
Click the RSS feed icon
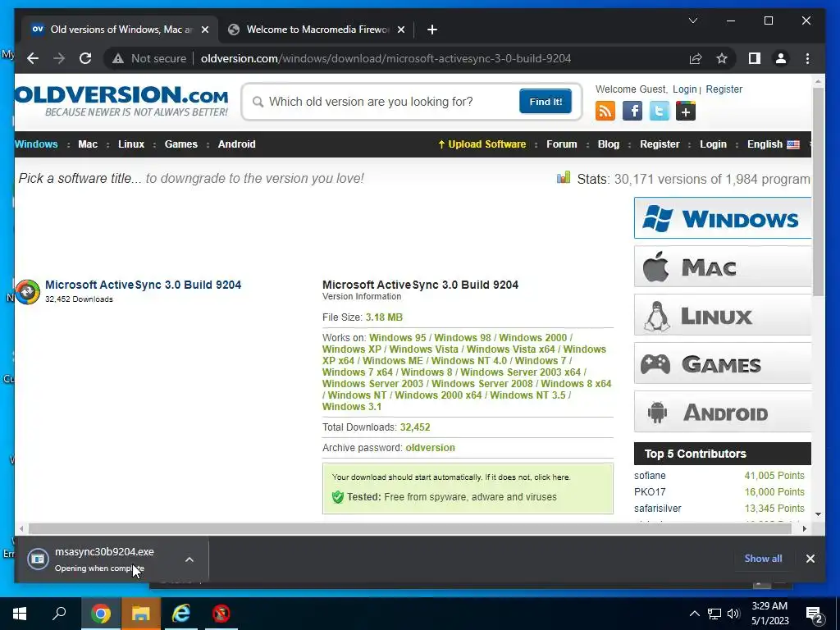coord(605,112)
